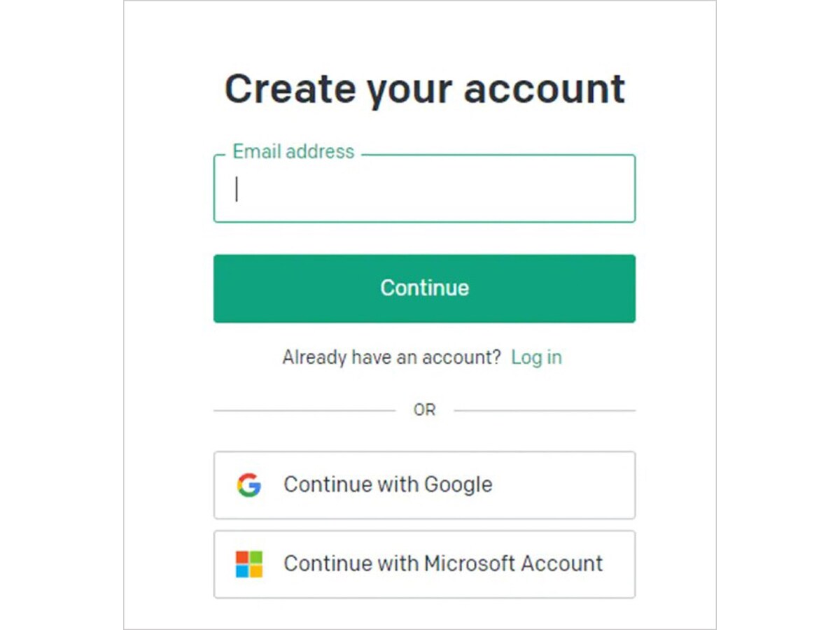The image size is (840, 630).
Task: Click the divider line right of OR
Action: click(x=545, y=410)
